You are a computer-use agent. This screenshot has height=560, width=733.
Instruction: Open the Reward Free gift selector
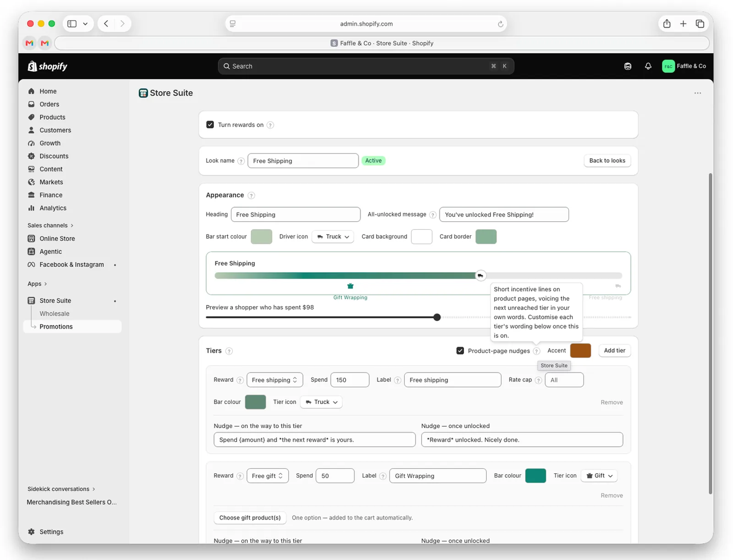click(x=268, y=476)
